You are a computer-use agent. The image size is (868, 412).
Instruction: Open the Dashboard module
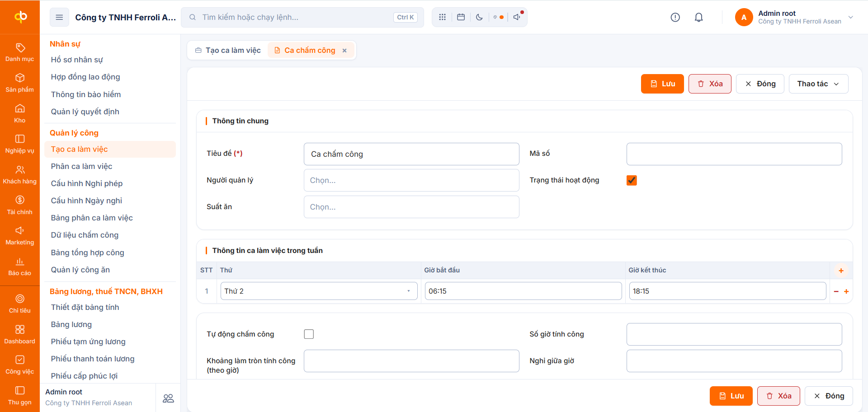coord(20,334)
